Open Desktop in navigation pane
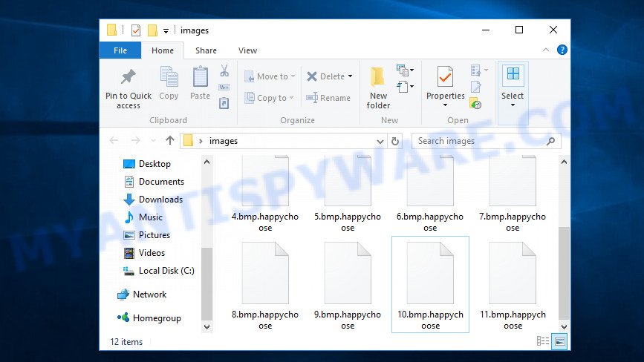The height and width of the screenshot is (362, 644). click(147, 164)
